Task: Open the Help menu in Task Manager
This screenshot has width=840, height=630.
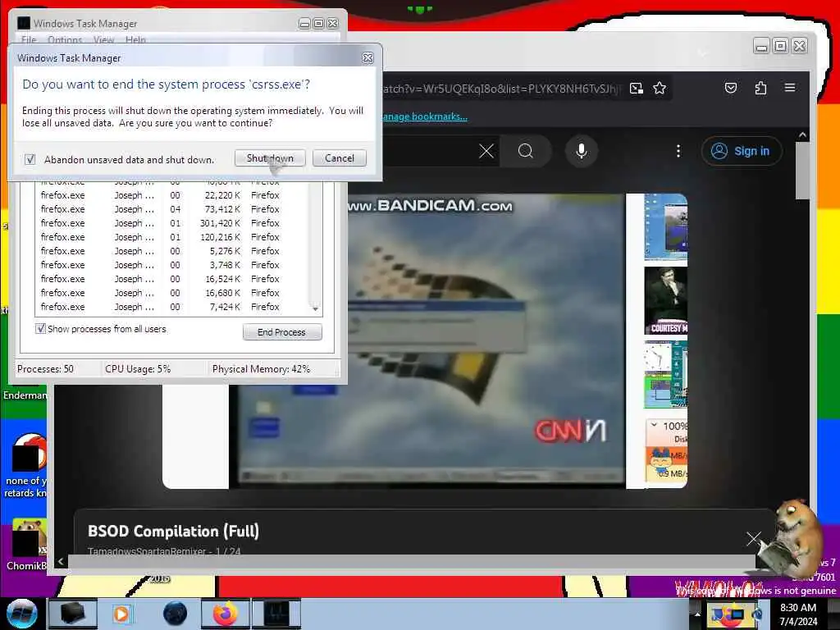Action: pyautogui.click(x=135, y=39)
